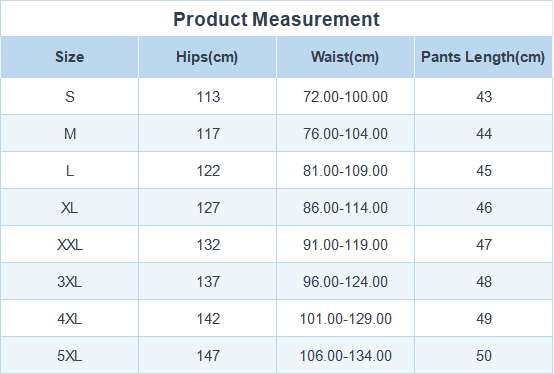The image size is (554, 374).
Task: Click waist range 72.00-100.00
Action: click(x=345, y=96)
